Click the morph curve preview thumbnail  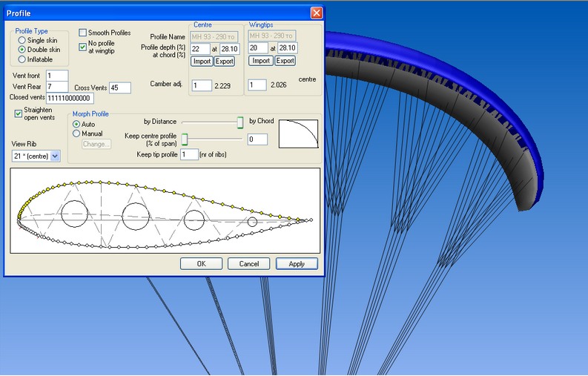point(298,135)
